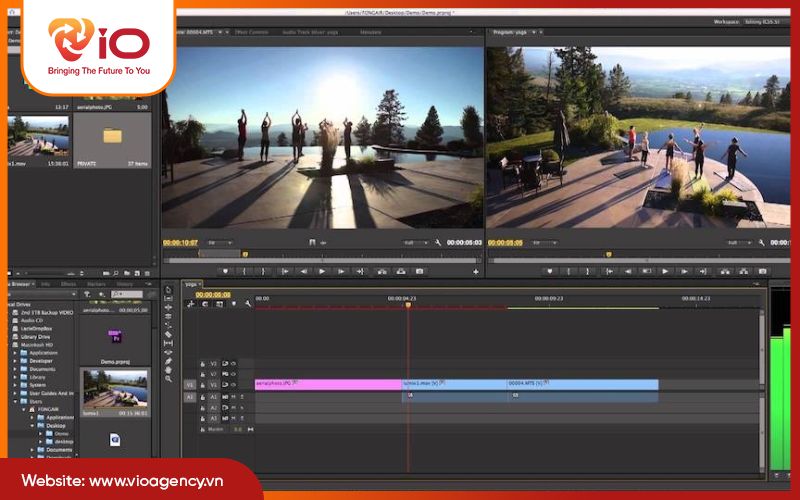Image resolution: width=800 pixels, height=500 pixels.
Task: Click Source monitor Mark In button
Action: coord(244,271)
